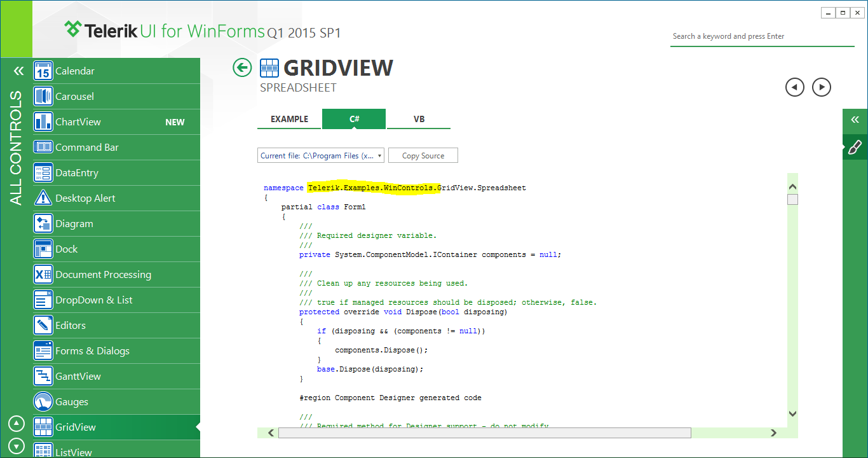Image resolution: width=868 pixels, height=458 pixels.
Task: Click the 'partial class Form1' code line
Action: [323, 207]
